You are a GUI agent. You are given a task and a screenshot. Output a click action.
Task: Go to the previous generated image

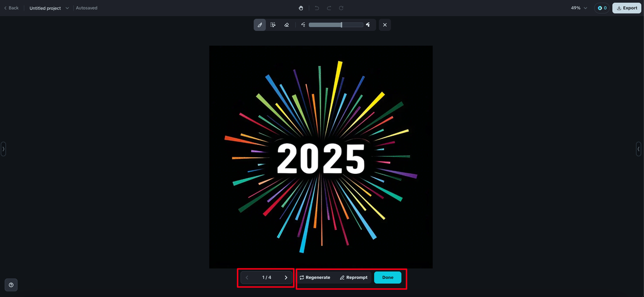pyautogui.click(x=247, y=277)
